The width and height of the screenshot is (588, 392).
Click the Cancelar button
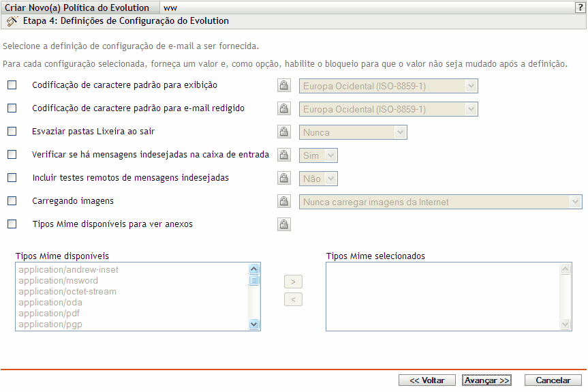[x=553, y=380]
